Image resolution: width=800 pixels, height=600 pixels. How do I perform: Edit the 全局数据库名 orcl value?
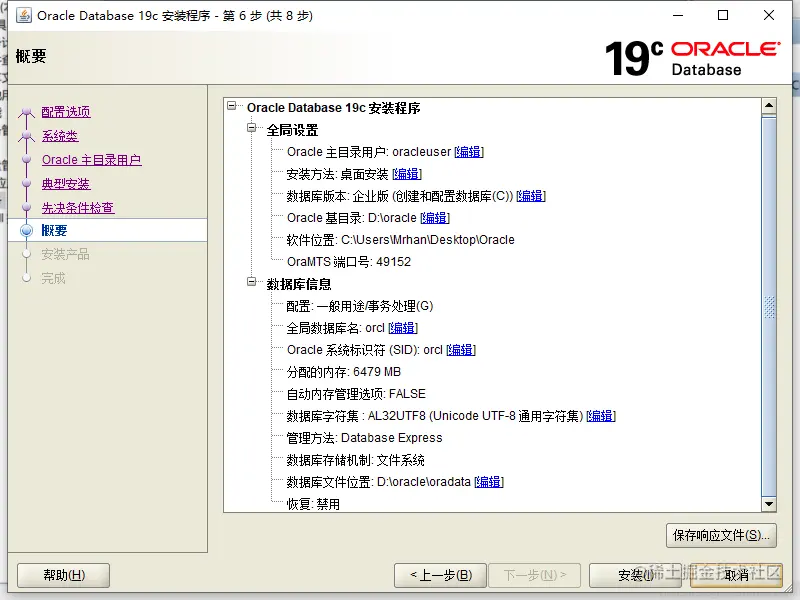click(403, 328)
